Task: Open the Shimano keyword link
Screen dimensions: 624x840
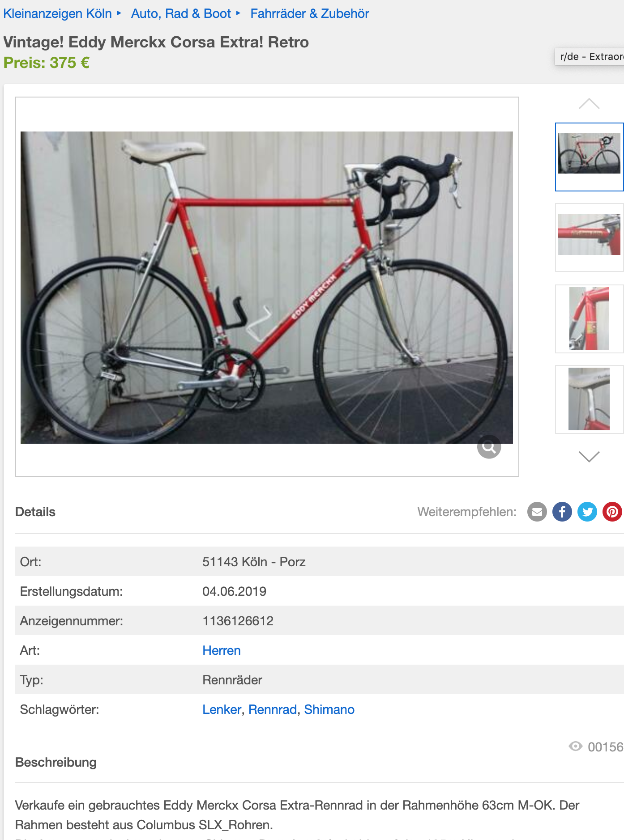Action: (x=329, y=709)
